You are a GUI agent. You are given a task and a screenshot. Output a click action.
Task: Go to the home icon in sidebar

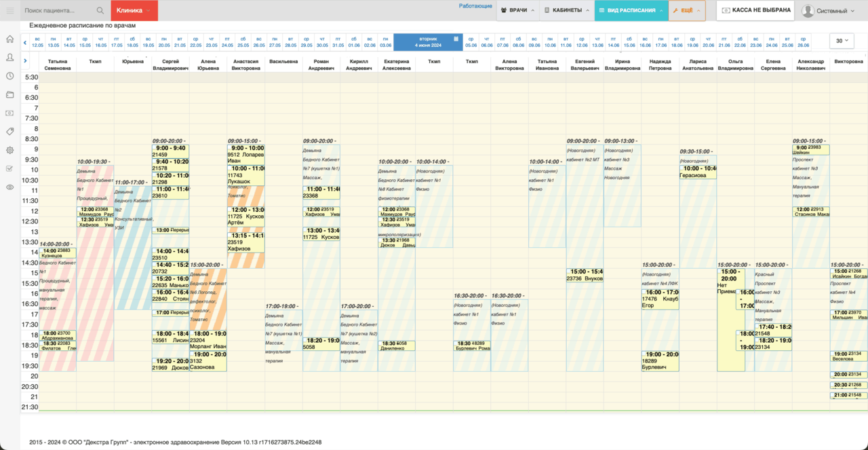[x=10, y=39]
